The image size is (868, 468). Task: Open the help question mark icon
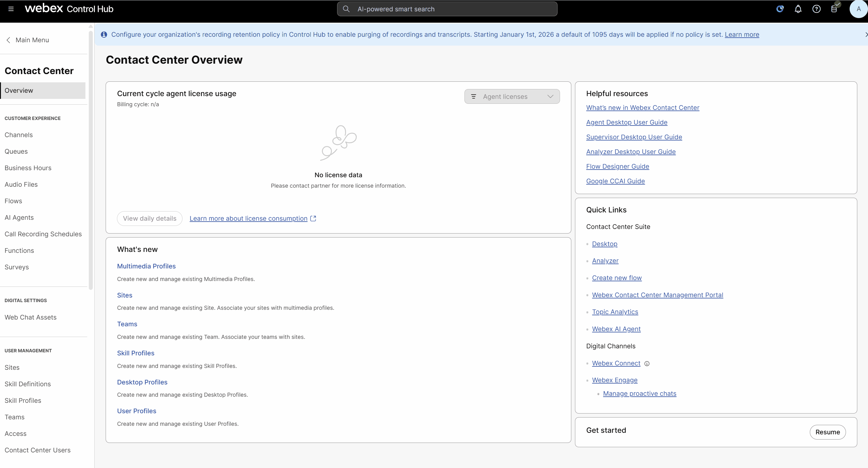click(816, 9)
